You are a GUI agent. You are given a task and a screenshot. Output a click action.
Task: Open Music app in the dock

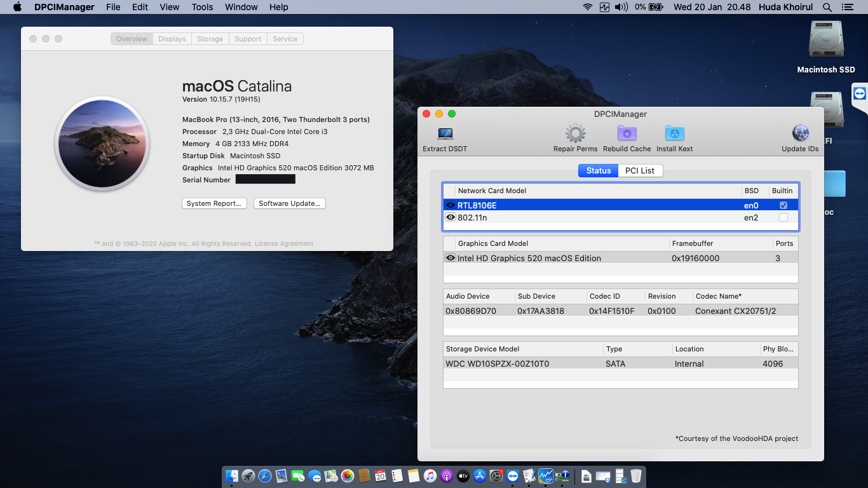pos(430,476)
